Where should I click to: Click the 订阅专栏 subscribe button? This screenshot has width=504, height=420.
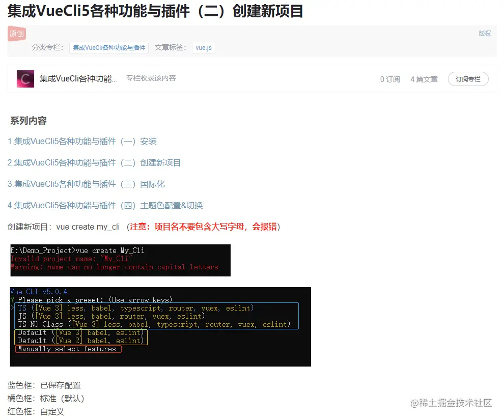pyautogui.click(x=468, y=79)
